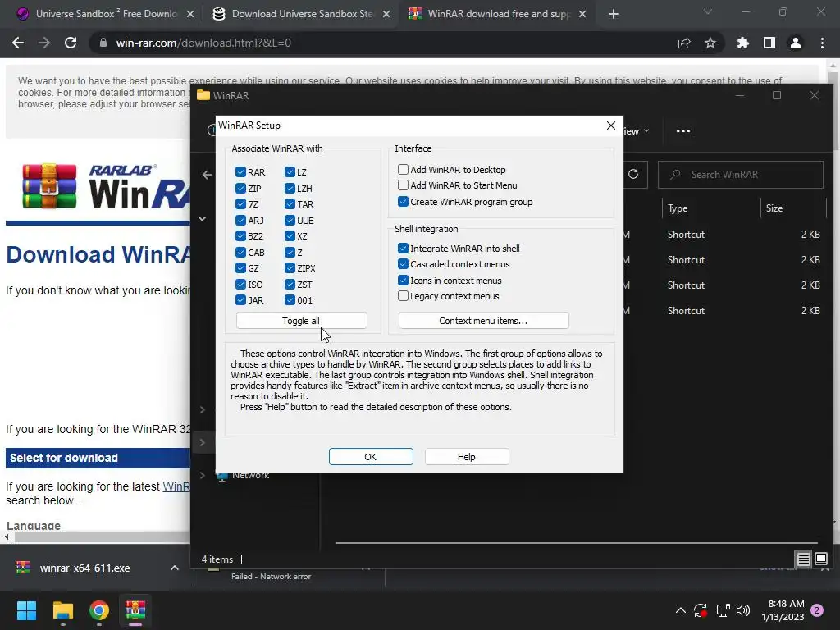Viewport: 840px width, 630px height.
Task: Close the WinRAR Setup dialog
Action: tap(610, 126)
